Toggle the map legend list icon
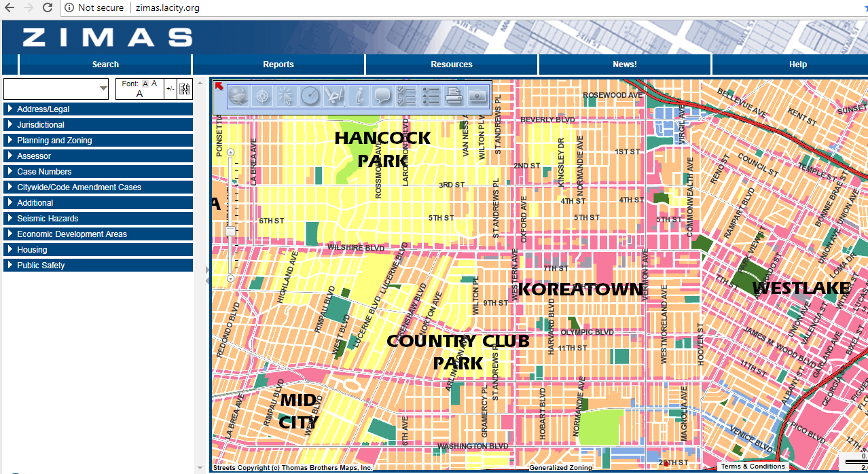 (431, 96)
